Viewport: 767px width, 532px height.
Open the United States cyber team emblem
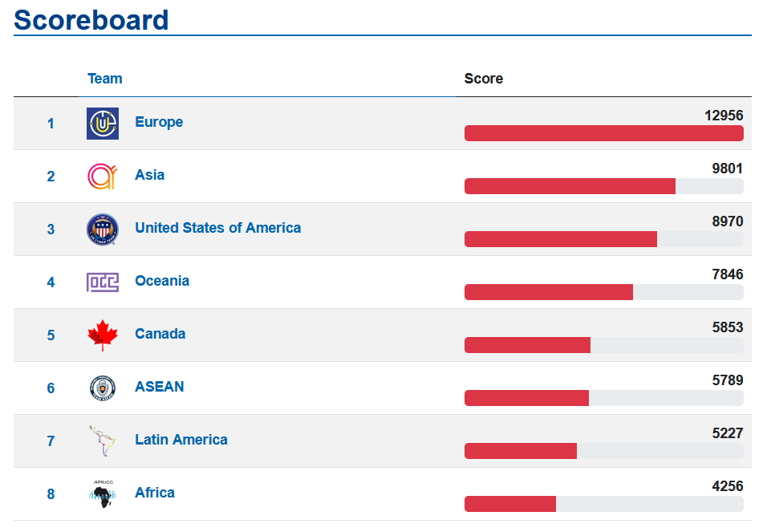pyautogui.click(x=103, y=229)
